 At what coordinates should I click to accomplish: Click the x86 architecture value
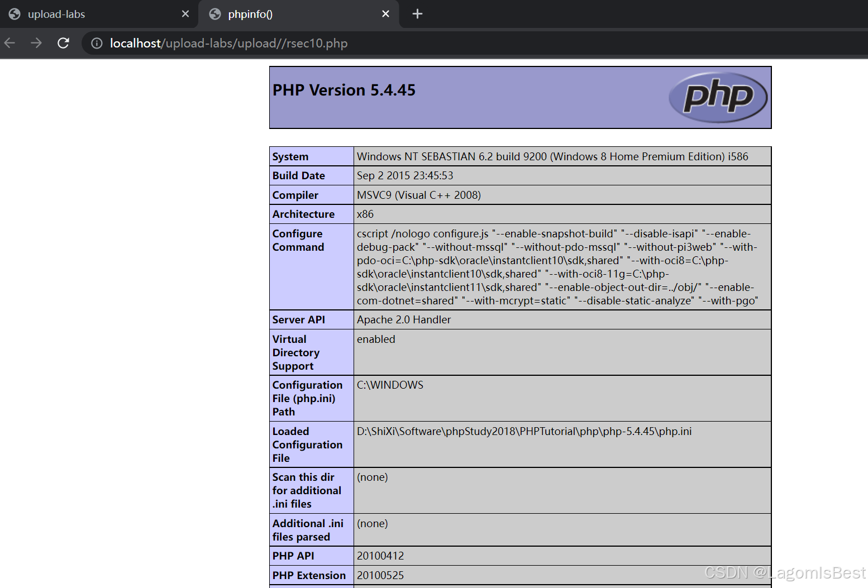[365, 214]
